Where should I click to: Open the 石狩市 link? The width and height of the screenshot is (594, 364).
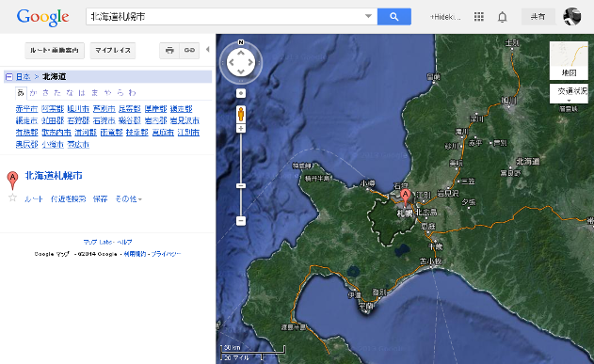tap(104, 120)
